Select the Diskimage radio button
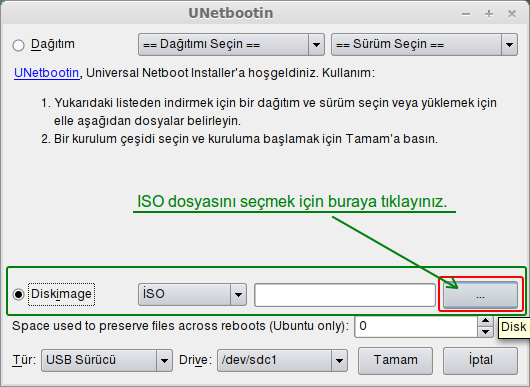530x387 pixels. pyautogui.click(x=19, y=294)
